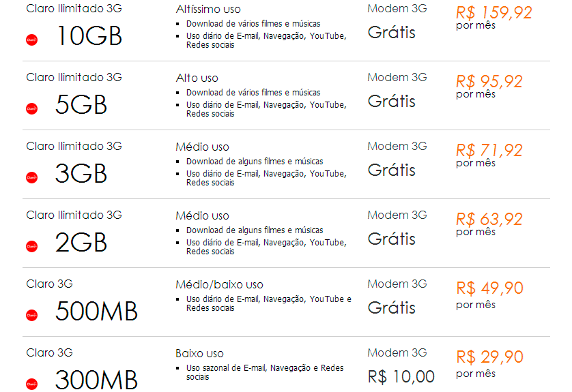The width and height of the screenshot is (572, 392).
Task: Click the Claro logo beside the 300MB plan
Action: [x=31, y=383]
